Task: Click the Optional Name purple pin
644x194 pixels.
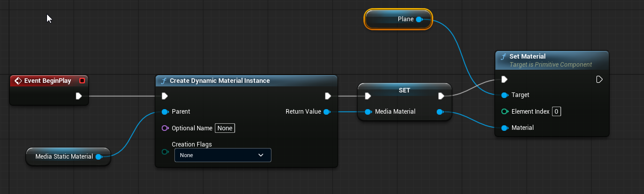Action: (x=165, y=128)
